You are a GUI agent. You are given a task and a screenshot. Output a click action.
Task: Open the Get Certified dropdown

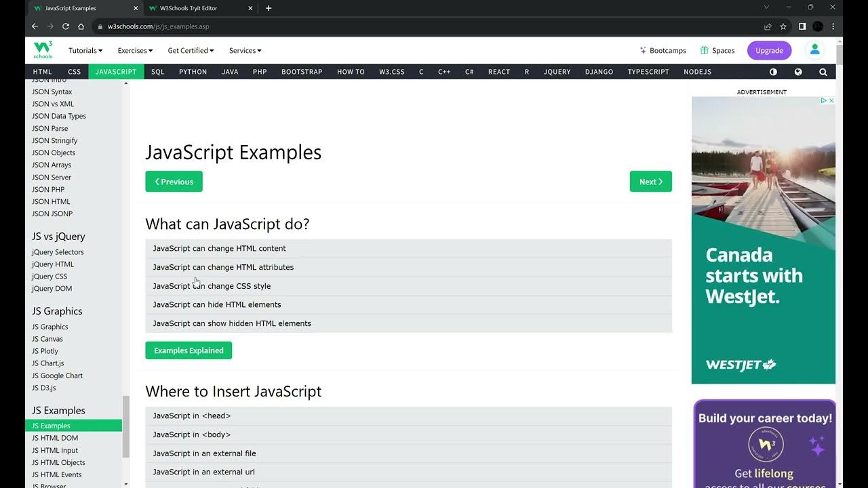click(191, 51)
